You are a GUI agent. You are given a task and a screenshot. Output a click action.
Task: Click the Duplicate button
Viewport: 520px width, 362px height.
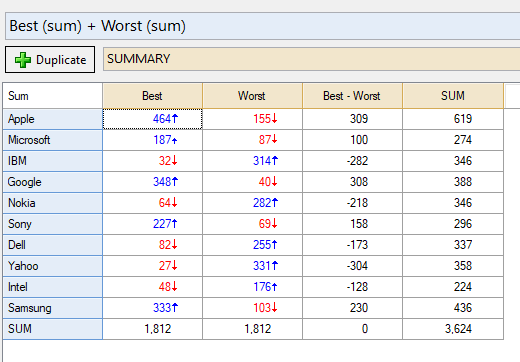[50, 60]
